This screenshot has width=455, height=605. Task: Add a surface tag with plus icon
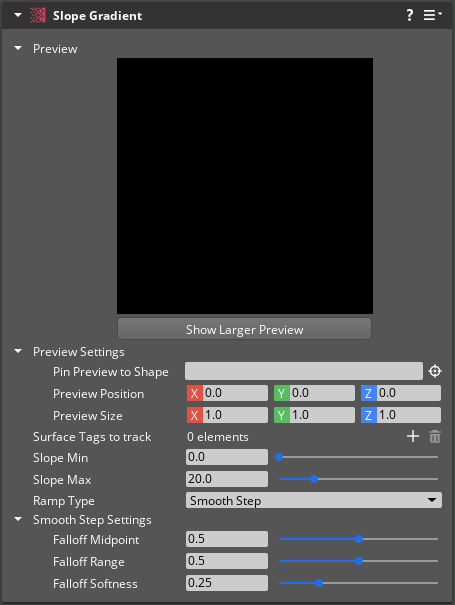[413, 436]
